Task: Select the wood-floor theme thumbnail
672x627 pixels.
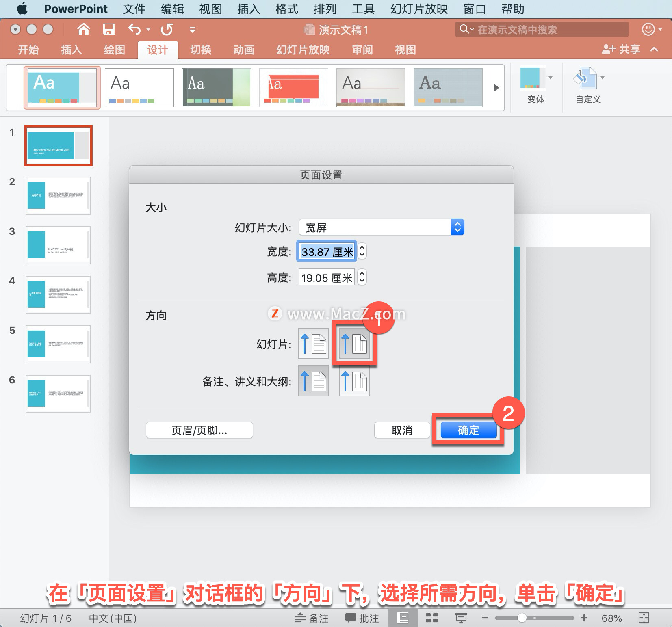Action: click(371, 88)
